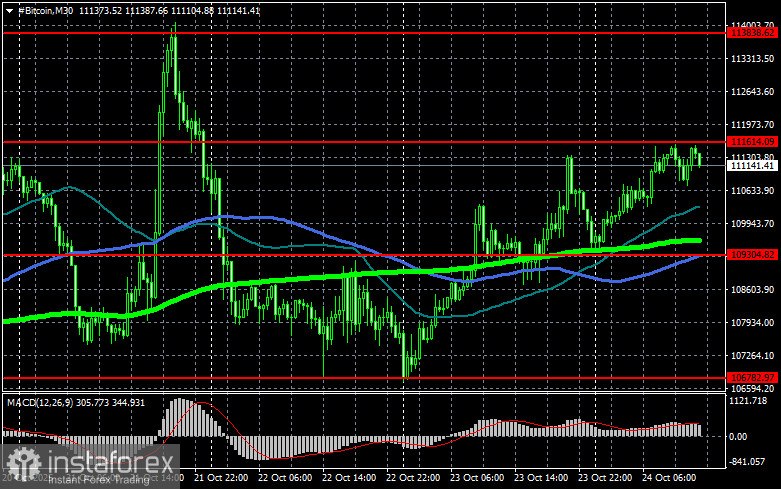
Task: Select the 23 Oct 14:00 time label
Action: [x=541, y=478]
